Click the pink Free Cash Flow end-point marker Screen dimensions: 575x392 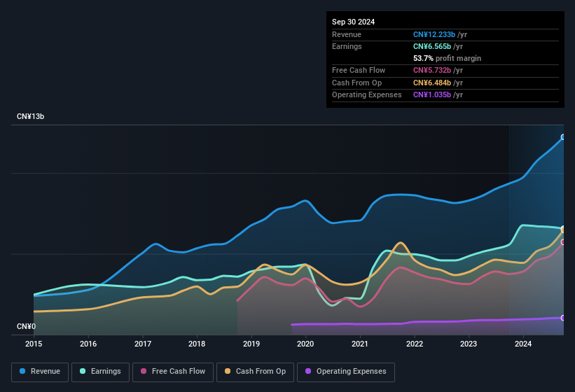[x=563, y=242]
